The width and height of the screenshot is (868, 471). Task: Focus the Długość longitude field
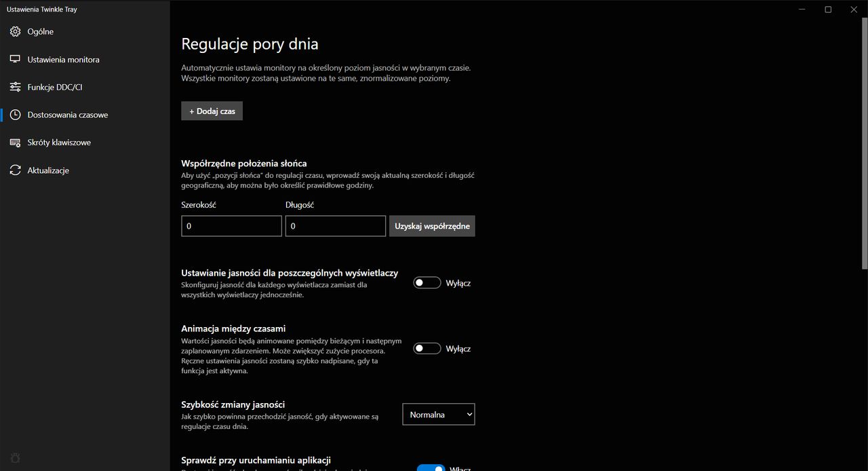pos(336,226)
